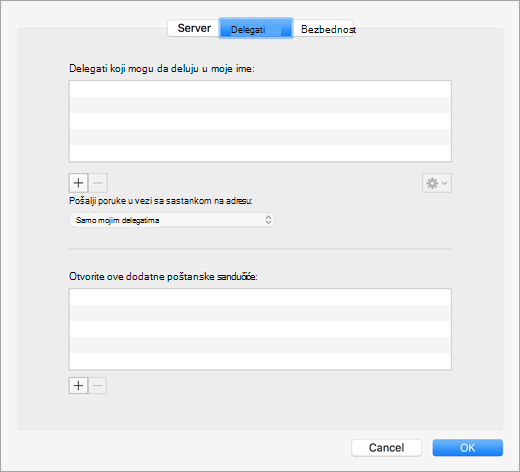520x472 pixels.
Task: Select first row in delegates list
Action: tap(260, 89)
